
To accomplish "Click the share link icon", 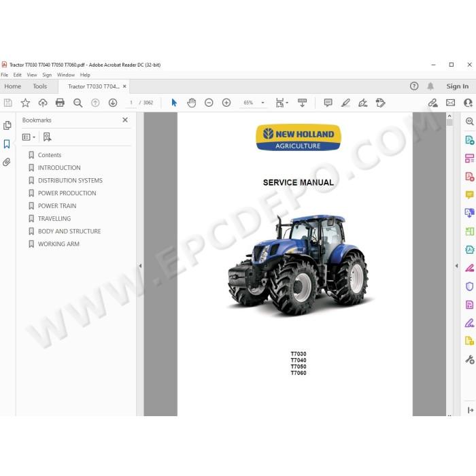I will (x=433, y=103).
